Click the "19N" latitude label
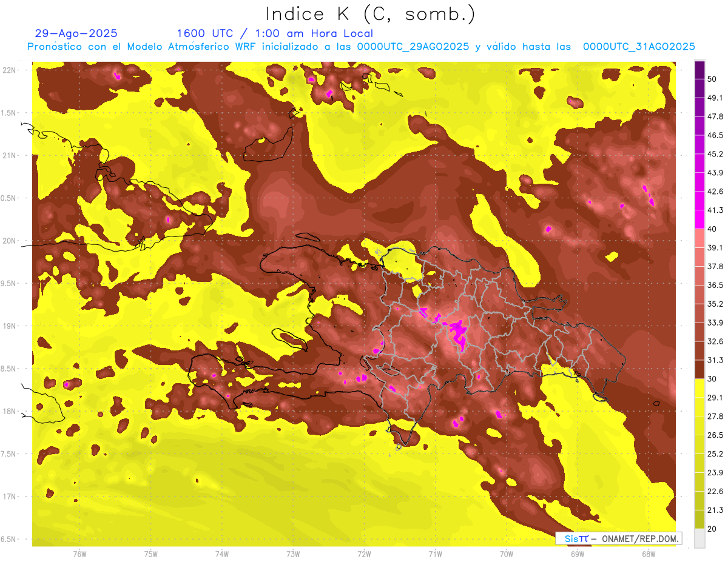Image resolution: width=728 pixels, height=562 pixels. pos(10,326)
